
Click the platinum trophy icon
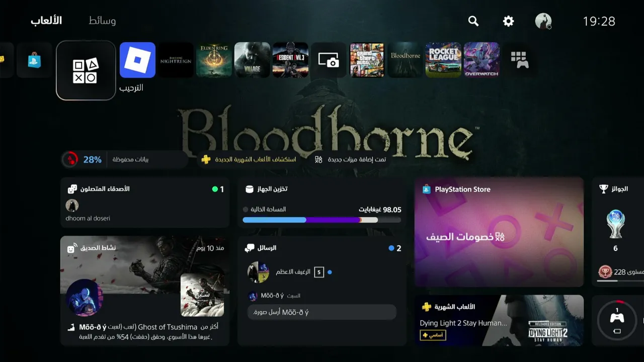[615, 224]
